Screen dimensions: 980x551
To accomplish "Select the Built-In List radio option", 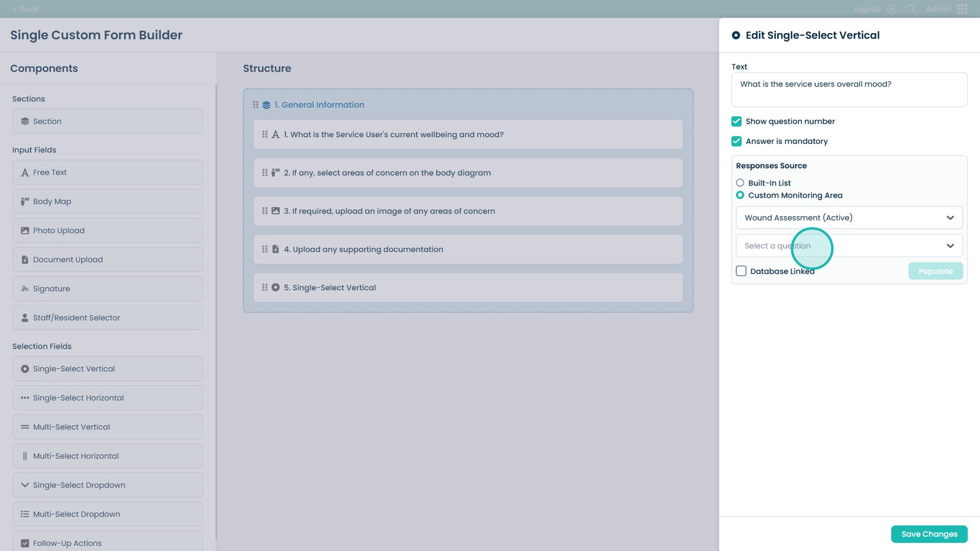I will click(740, 183).
